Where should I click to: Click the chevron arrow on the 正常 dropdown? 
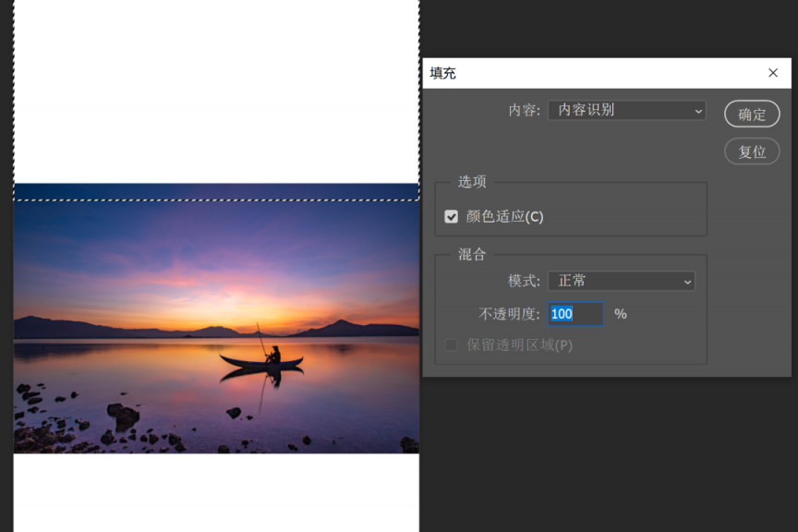coord(686,282)
